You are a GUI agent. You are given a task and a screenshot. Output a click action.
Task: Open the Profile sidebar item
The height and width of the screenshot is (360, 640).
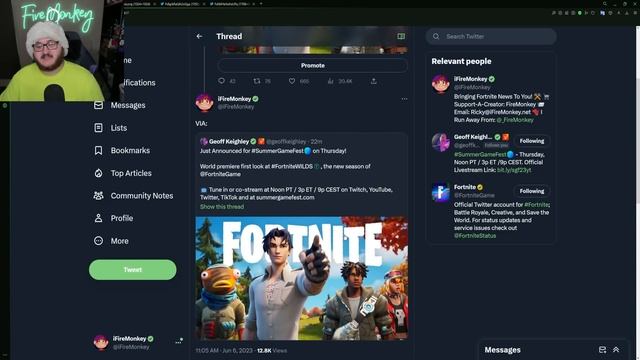[x=113, y=218]
